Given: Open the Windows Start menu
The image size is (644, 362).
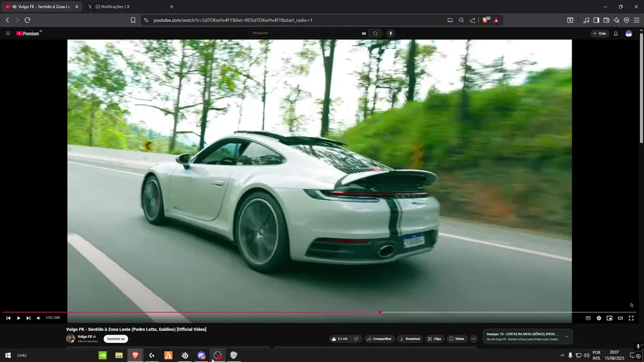Looking at the screenshot, I should [x=8, y=355].
